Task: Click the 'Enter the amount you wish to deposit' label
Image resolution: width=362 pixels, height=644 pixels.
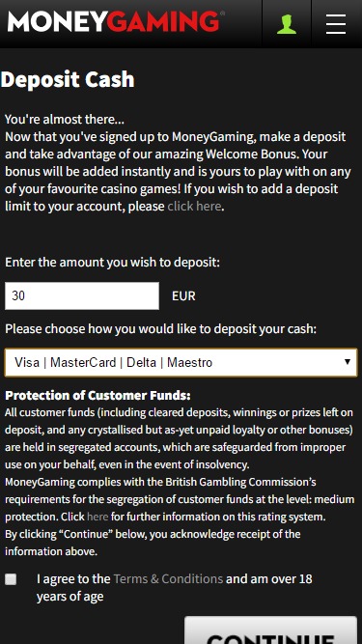Action: pyautogui.click(x=112, y=262)
